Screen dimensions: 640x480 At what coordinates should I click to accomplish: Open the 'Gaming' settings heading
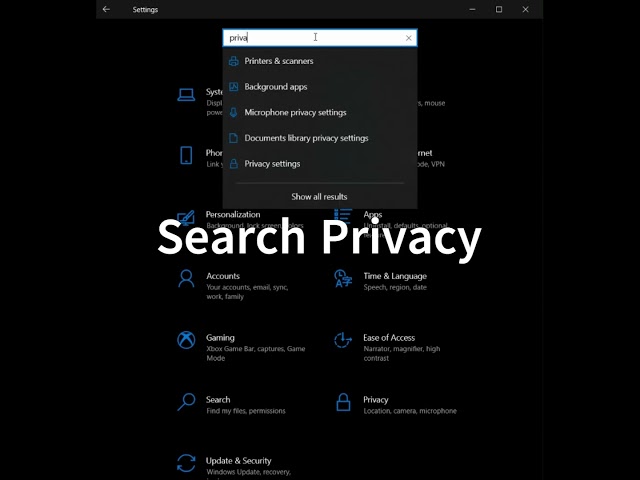point(220,338)
